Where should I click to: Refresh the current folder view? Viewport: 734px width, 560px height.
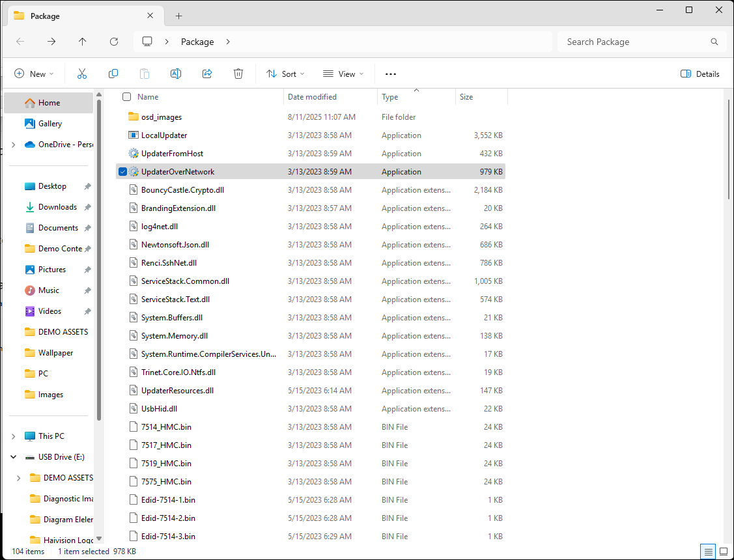click(x=114, y=42)
